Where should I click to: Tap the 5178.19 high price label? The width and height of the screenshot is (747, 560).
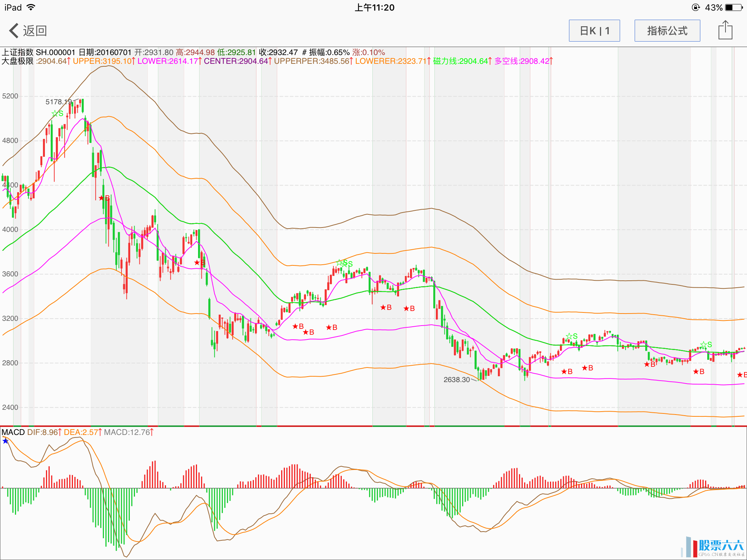pos(58,102)
